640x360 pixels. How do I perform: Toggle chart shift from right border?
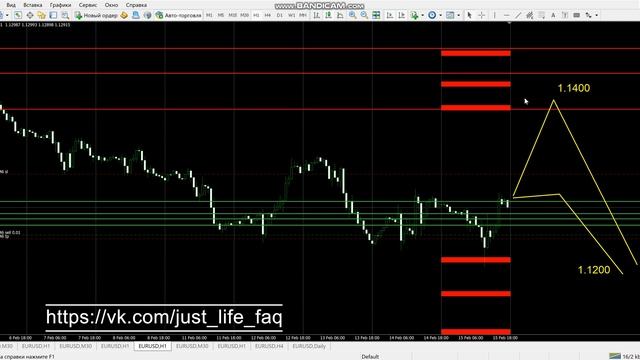pyautogui.click(x=402, y=15)
